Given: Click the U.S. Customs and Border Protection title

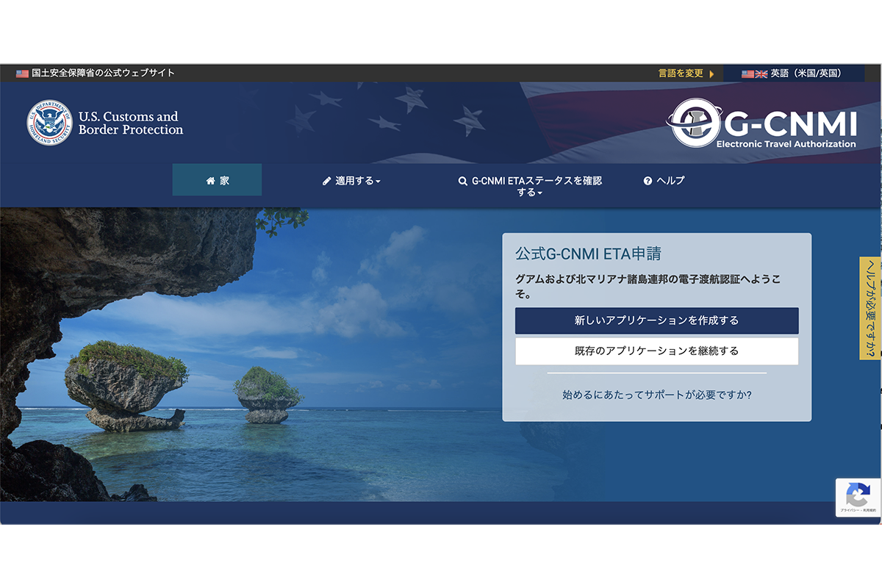Looking at the screenshot, I should tap(131, 123).
